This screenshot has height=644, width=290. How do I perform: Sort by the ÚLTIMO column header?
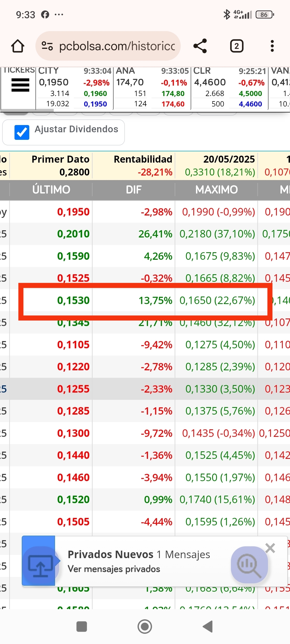click(51, 190)
